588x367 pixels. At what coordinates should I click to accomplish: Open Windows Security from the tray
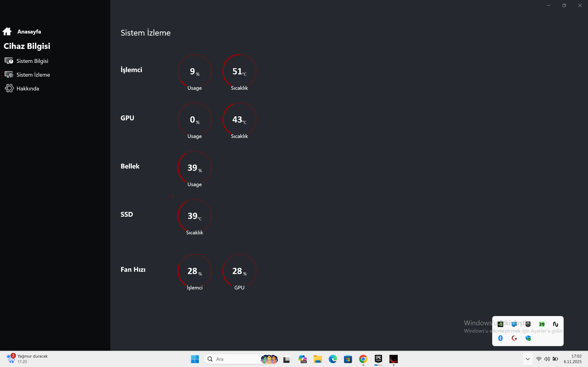tap(528, 338)
